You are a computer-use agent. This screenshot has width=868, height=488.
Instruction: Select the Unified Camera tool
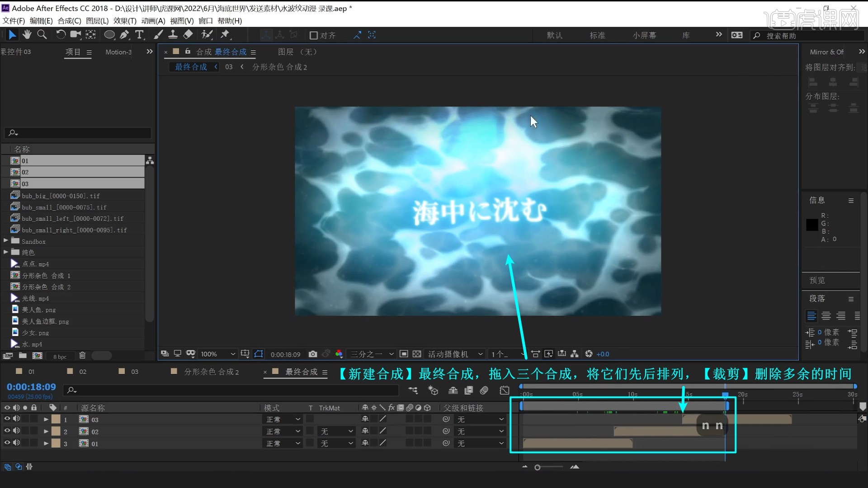tap(75, 35)
